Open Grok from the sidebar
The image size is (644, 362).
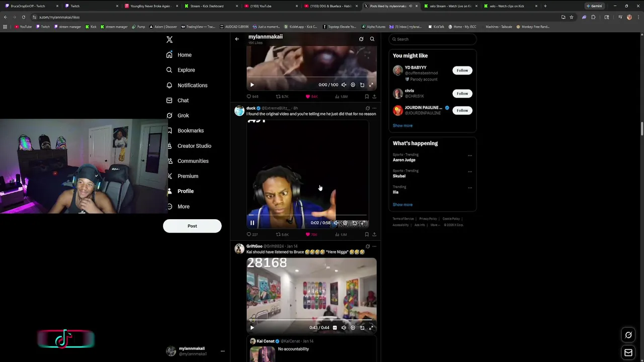pos(178,116)
